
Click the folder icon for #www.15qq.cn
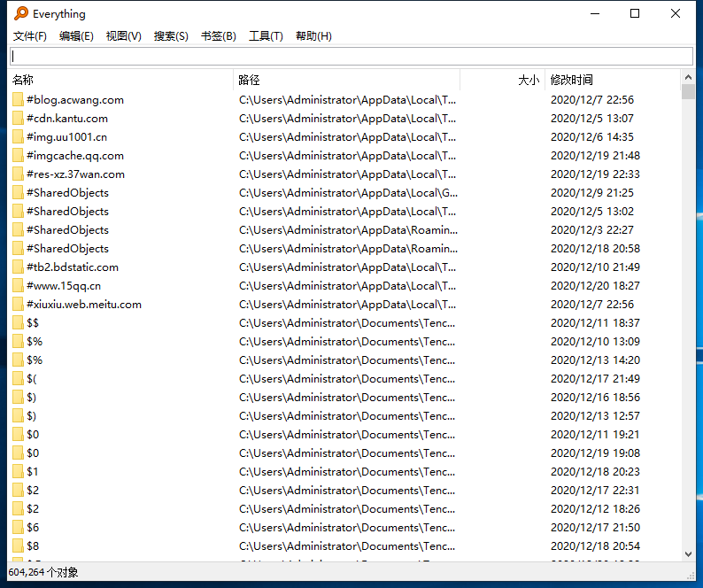[18, 286]
